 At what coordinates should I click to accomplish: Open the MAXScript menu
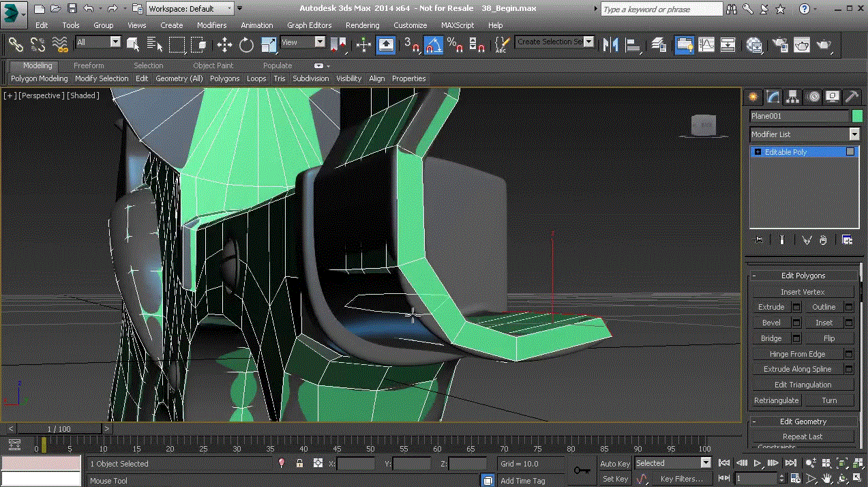coord(458,25)
